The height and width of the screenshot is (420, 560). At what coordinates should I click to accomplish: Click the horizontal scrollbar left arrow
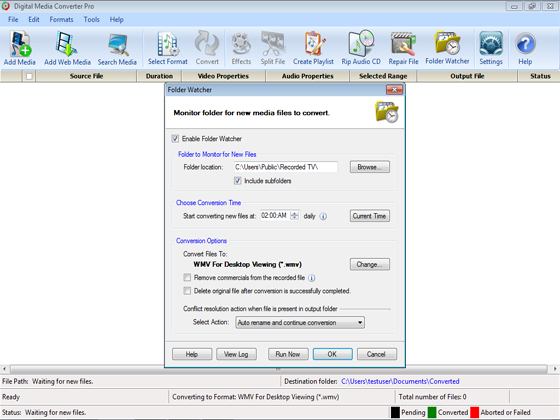tap(4, 369)
